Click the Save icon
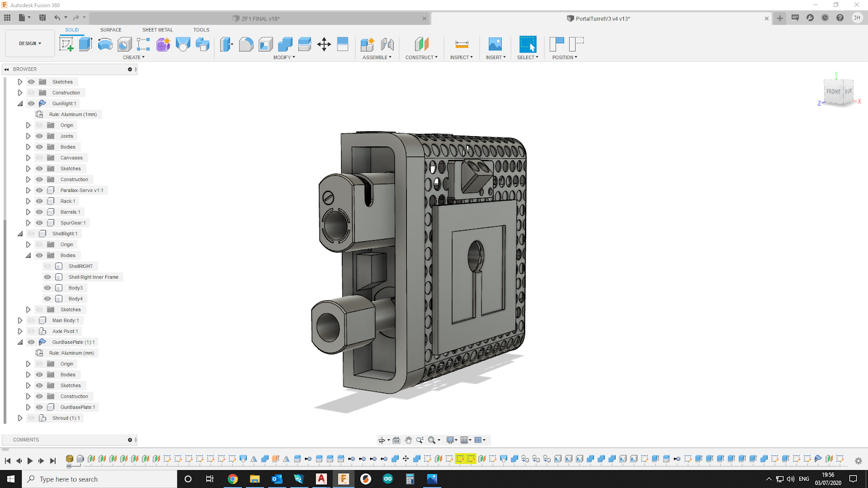Viewport: 868px width, 488px height. 42,18
